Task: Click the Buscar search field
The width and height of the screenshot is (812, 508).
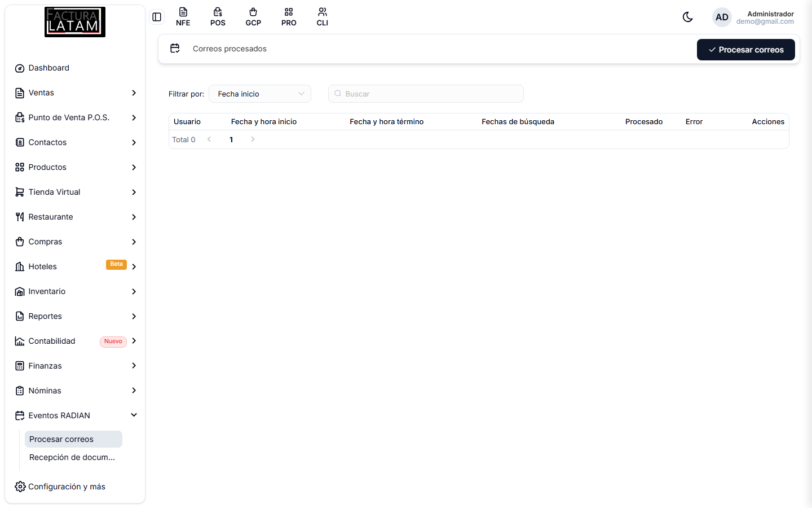Action: pos(426,94)
